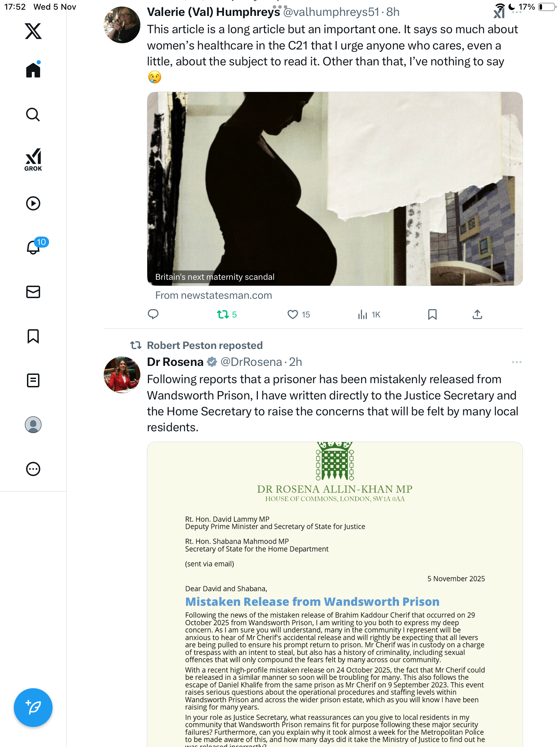Like Valerie Humphreys' post

point(293,314)
